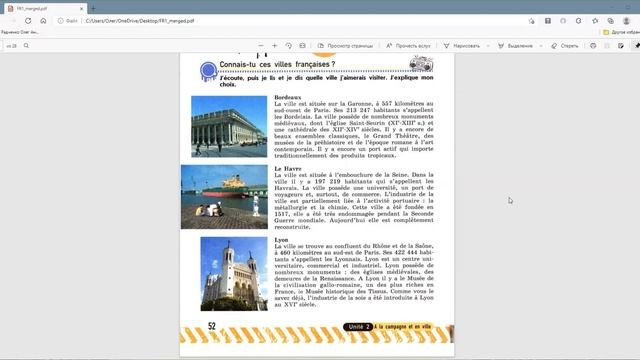This screenshot has width=640, height=360.
Task: Zoom out the PDF with minus
Action: (x=261, y=46)
